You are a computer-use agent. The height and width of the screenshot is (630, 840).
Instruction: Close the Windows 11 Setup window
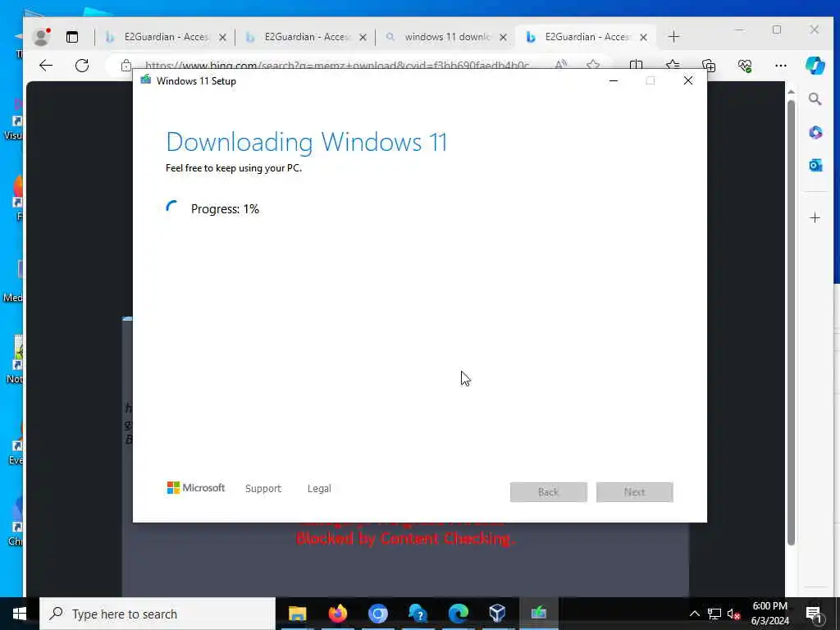(688, 81)
